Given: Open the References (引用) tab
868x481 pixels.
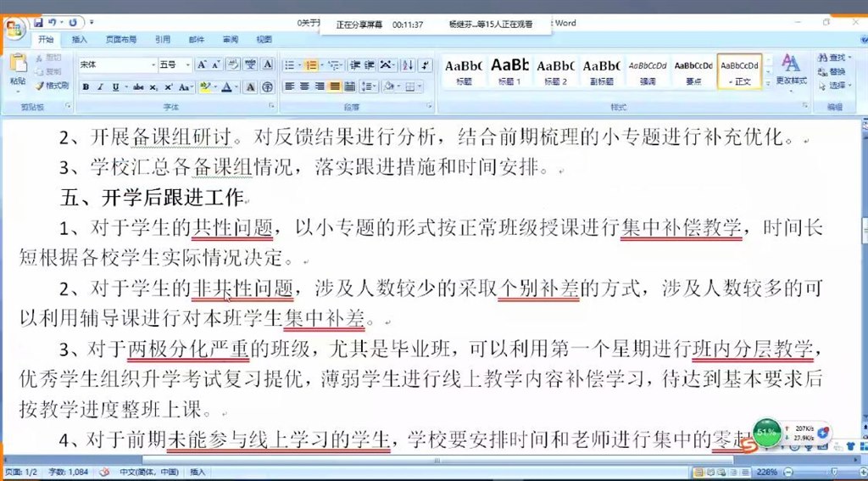Looking at the screenshot, I should coord(163,39).
